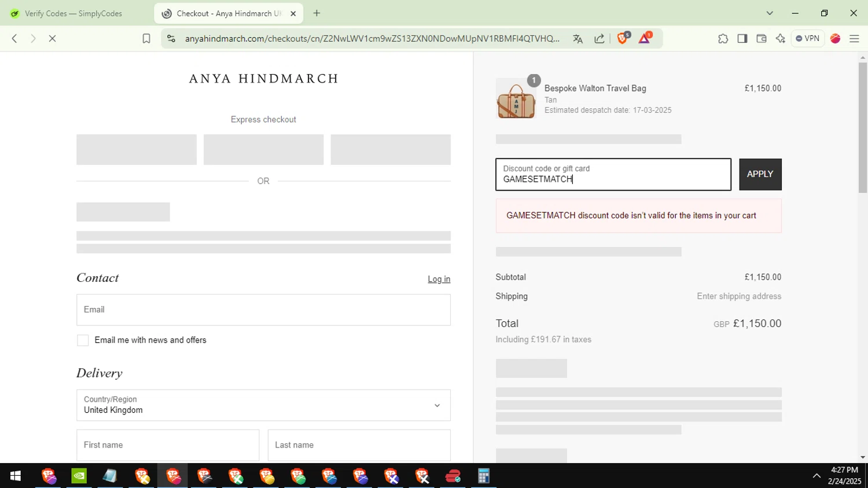This screenshot has width=868, height=488.
Task: Toggle the browser sidebar panel
Action: pyautogui.click(x=742, y=39)
